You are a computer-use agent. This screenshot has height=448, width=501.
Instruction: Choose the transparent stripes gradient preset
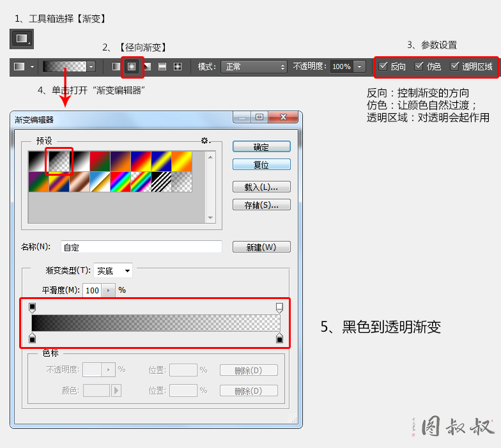pyautogui.click(x=161, y=182)
